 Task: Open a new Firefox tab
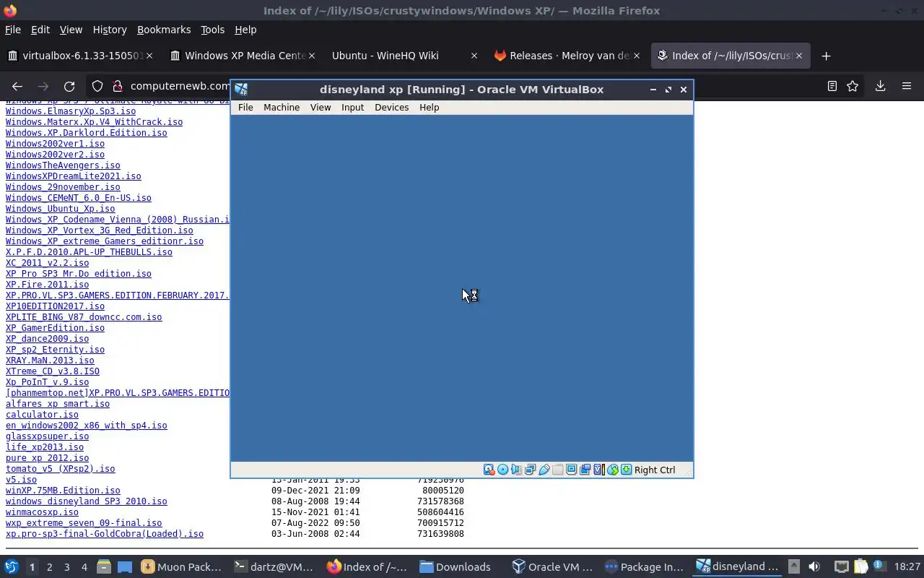(826, 56)
